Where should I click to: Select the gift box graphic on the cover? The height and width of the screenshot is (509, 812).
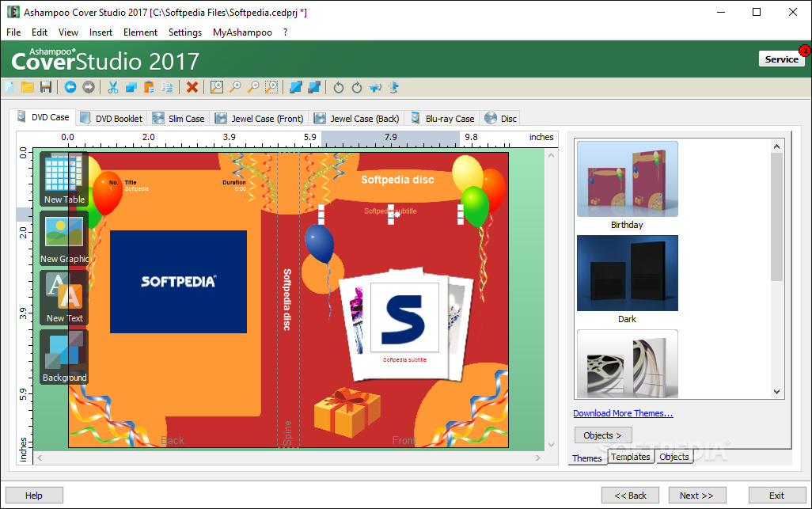click(x=347, y=412)
